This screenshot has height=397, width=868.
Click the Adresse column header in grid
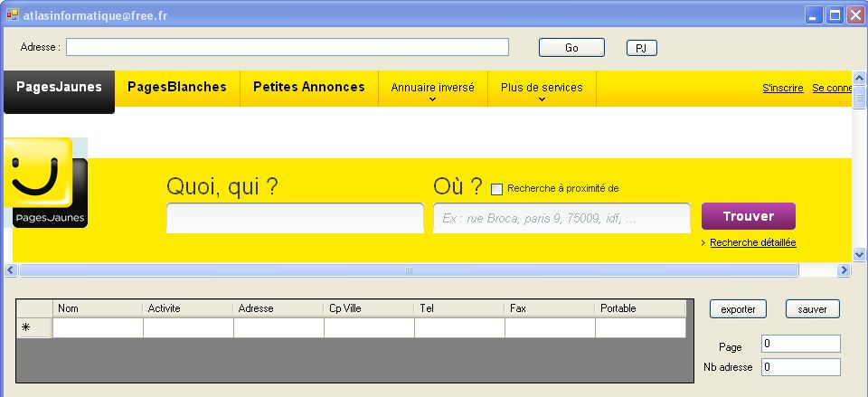[x=278, y=309]
